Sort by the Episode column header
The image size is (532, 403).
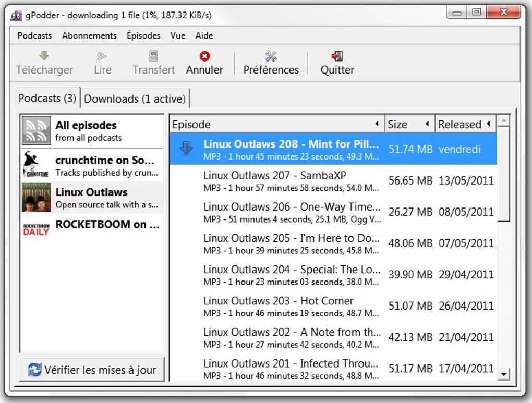277,124
